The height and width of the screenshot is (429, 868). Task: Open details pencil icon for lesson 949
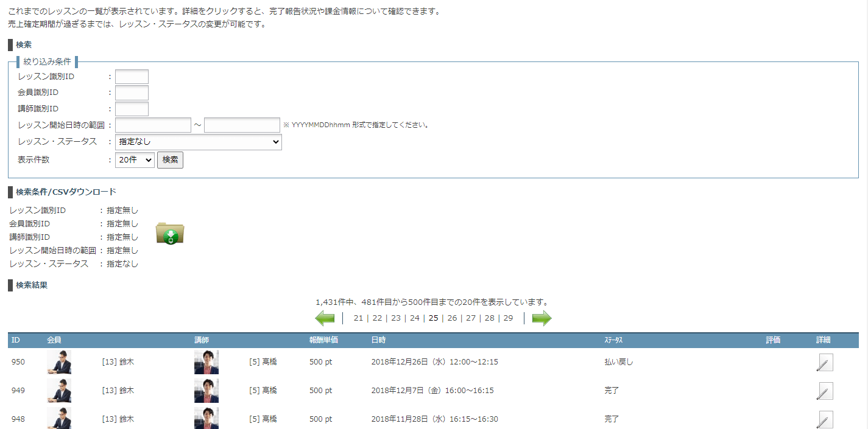pyautogui.click(x=824, y=391)
